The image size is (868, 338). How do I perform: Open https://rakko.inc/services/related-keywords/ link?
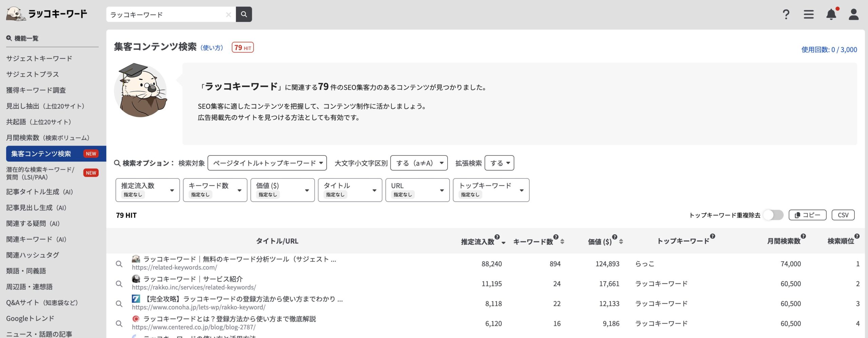(x=194, y=287)
